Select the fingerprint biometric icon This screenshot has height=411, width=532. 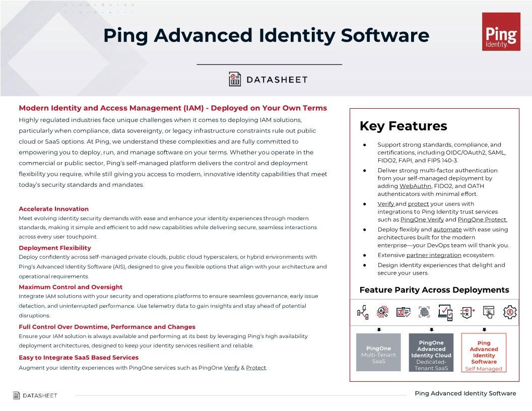[425, 312]
